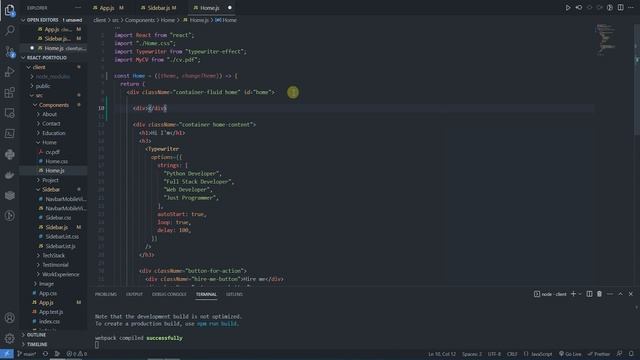The height and width of the screenshot is (360, 640).
Task: Click the remote window indicator in status bar
Action: point(7,354)
